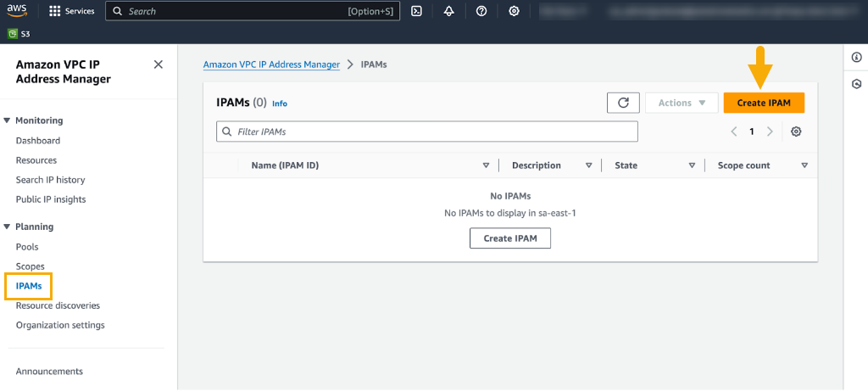
Task: Click the orange Create IPAM button
Action: 763,103
